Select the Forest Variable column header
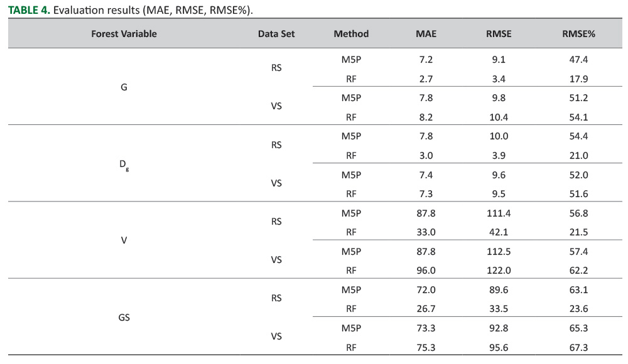The height and width of the screenshot is (364, 628). (124, 34)
